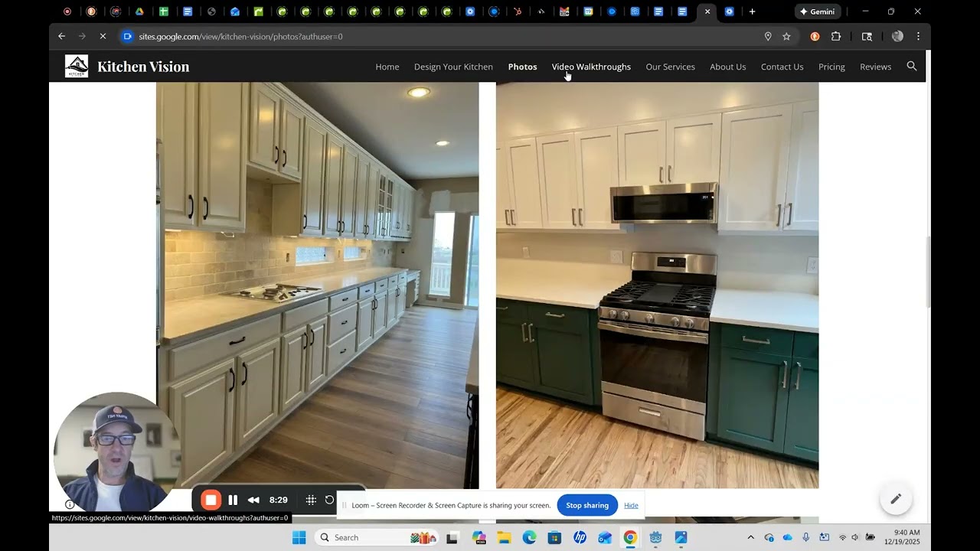This screenshot has width=980, height=551.
Task: Open Microsoft Edge from the taskbar
Action: (x=529, y=537)
